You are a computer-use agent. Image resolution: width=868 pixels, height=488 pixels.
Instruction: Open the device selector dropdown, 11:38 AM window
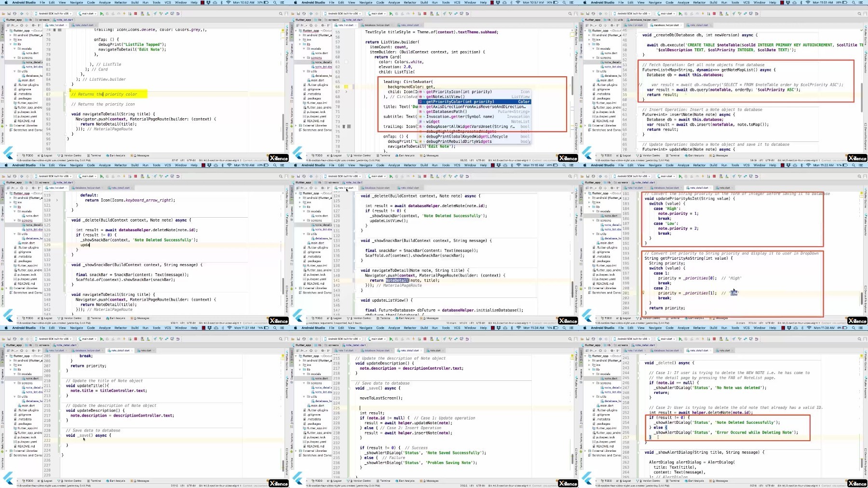click(632, 339)
